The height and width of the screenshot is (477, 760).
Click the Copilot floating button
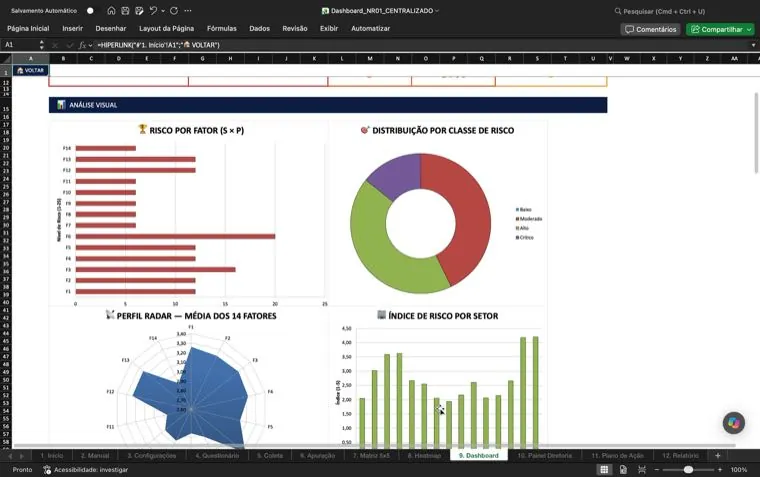point(733,423)
